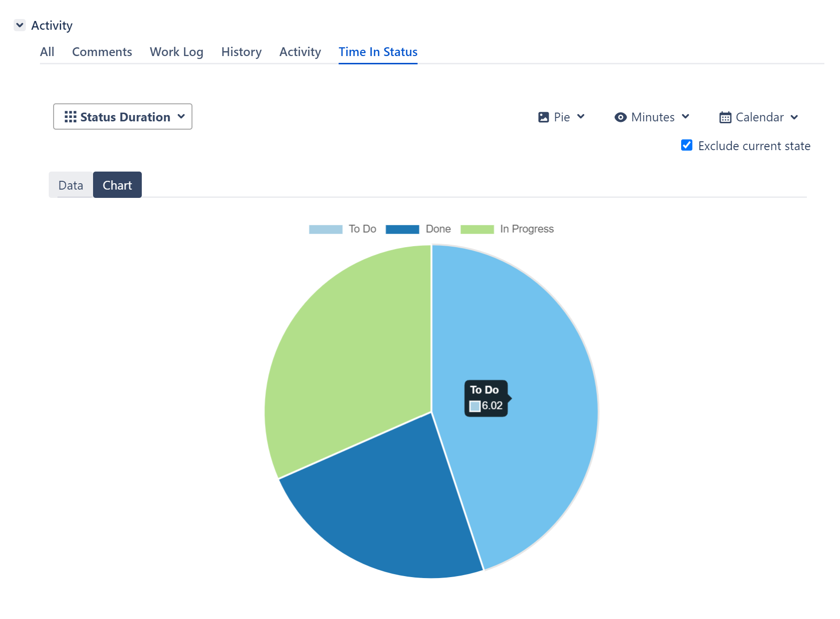Open the History tab
The height and width of the screenshot is (619, 840).
241,52
